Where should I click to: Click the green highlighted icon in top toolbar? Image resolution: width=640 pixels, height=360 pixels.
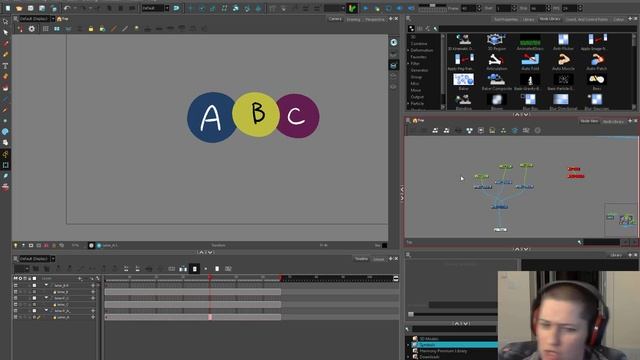[x=352, y=8]
